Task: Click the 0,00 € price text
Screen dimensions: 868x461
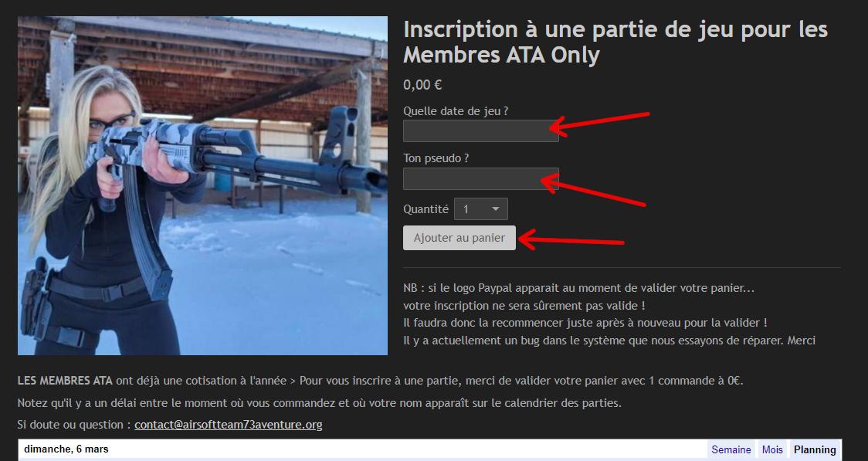Action: [422, 85]
